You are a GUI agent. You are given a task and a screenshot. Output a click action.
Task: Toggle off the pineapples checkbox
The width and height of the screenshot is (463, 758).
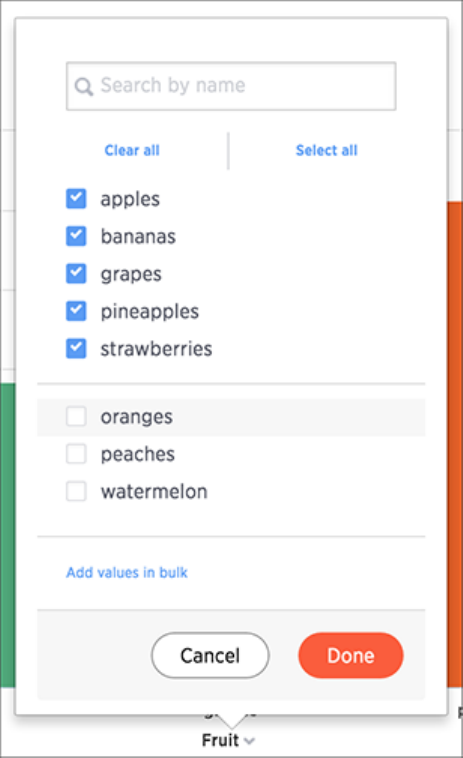[x=76, y=311]
